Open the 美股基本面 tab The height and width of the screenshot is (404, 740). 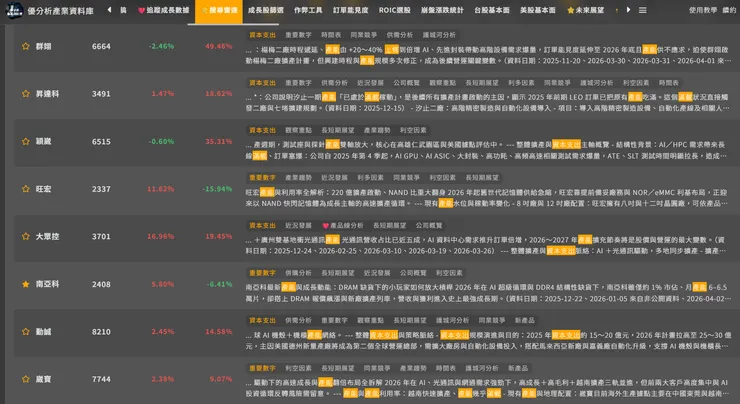(x=538, y=10)
